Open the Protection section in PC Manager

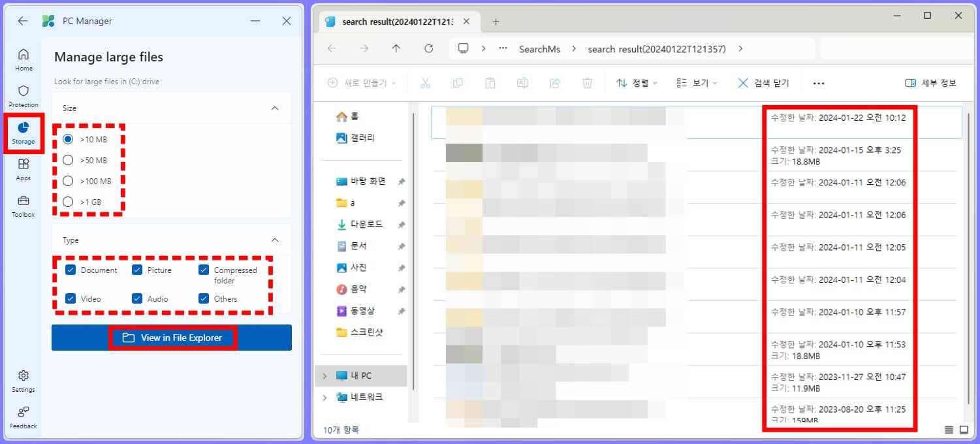pos(23,97)
